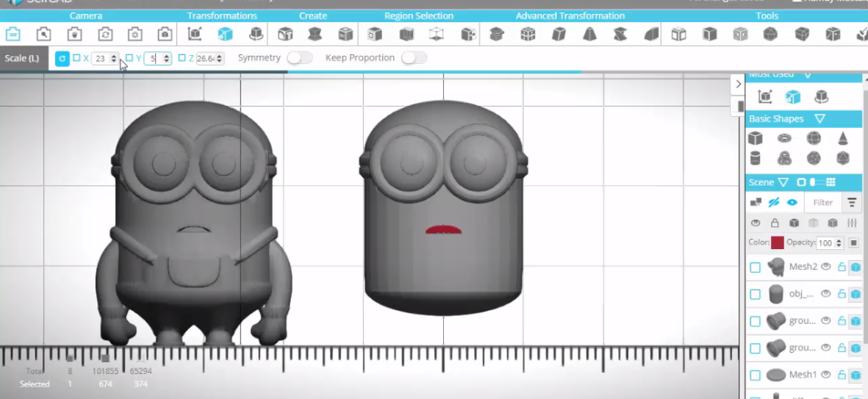Hide Mesh1 with its eye icon
Viewport: 868px width, 399px height.
826,375
